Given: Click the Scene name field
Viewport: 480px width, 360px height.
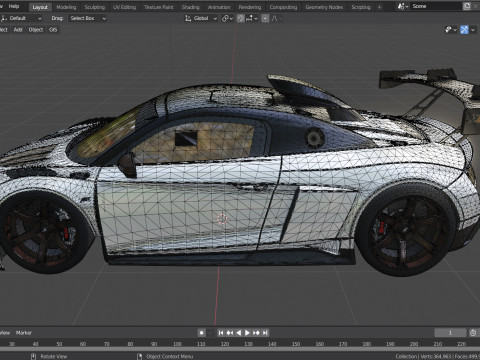Looking at the screenshot, I should click(436, 6).
